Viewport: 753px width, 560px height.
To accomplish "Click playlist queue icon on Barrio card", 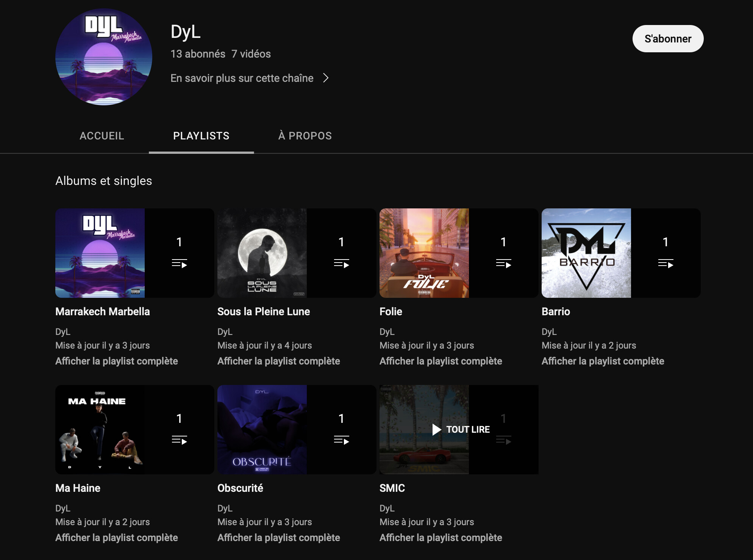I will pos(666,263).
